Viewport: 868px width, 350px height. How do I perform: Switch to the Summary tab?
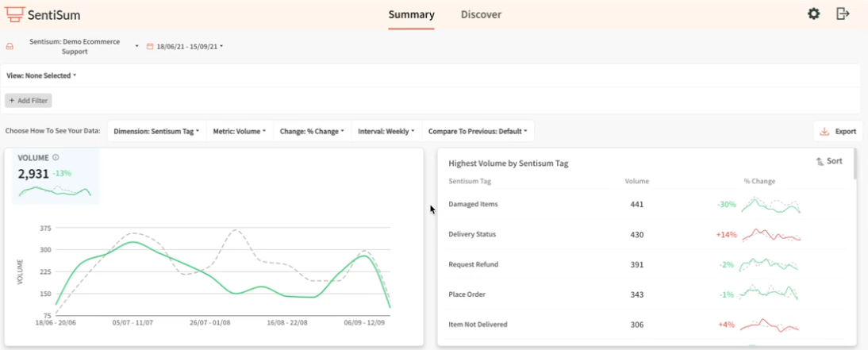coord(411,14)
